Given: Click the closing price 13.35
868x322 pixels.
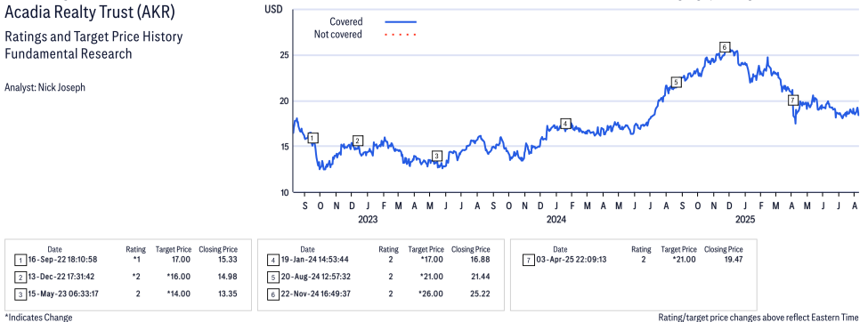Looking at the screenshot, I should pos(227,294).
